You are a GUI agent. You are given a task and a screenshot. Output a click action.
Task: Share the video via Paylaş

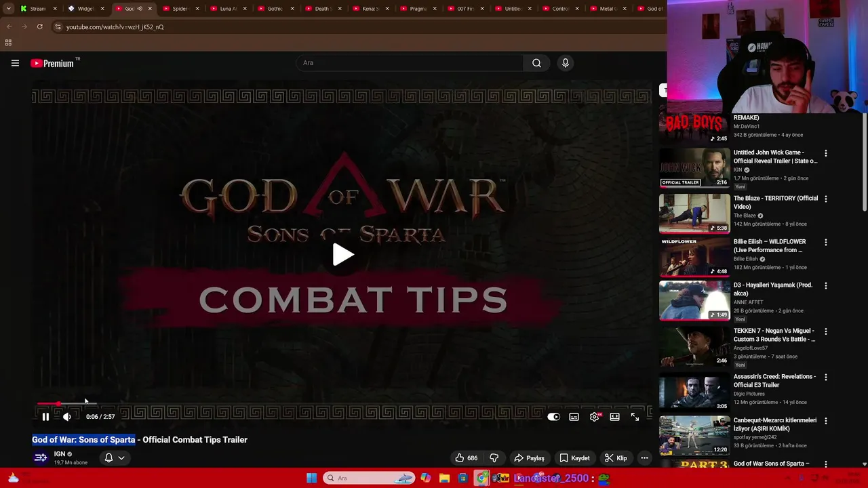(x=529, y=458)
